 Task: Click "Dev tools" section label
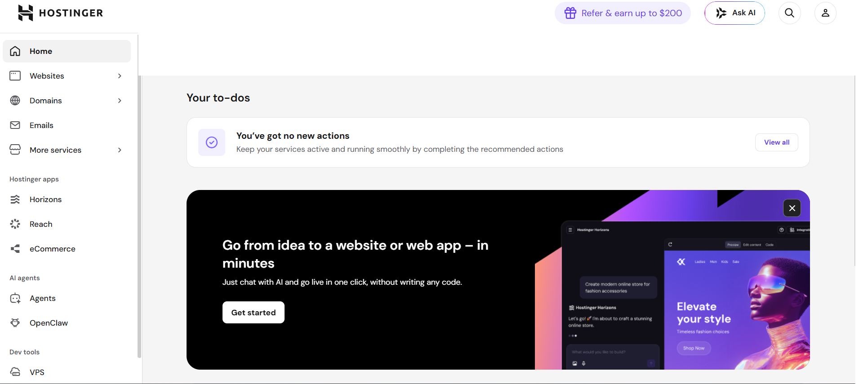click(25, 352)
